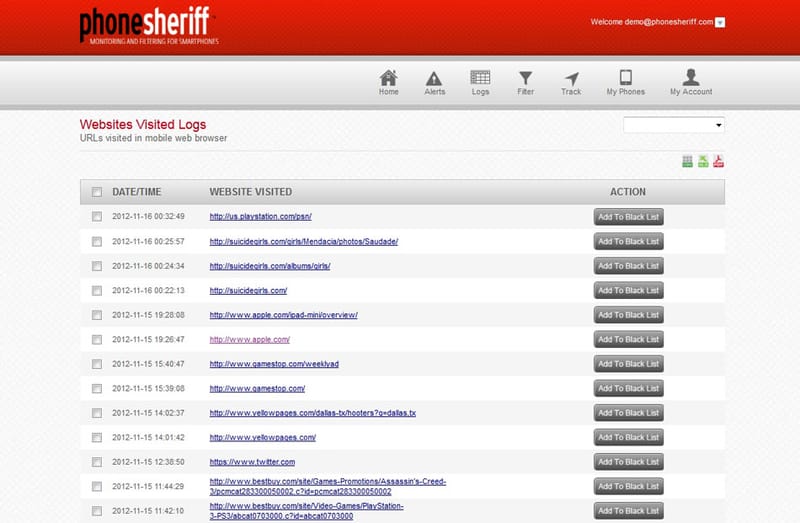Open the Filter settings
Image resolution: width=800 pixels, height=523 pixels.
[525, 82]
